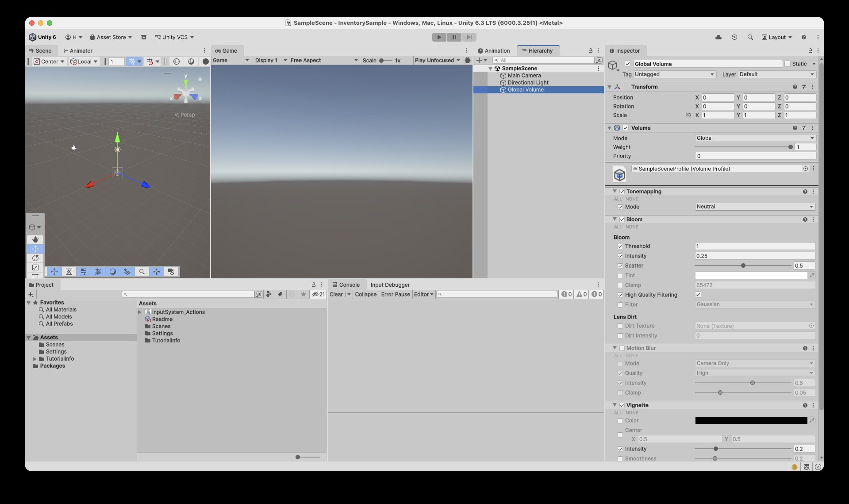Open the Transform component preset icon
849x504 pixels.
pos(804,87)
